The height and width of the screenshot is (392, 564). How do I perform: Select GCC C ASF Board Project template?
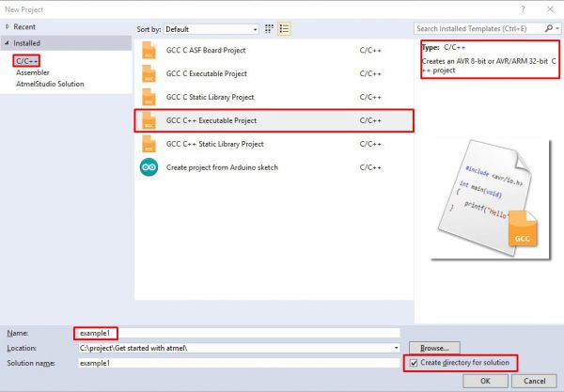click(x=274, y=51)
